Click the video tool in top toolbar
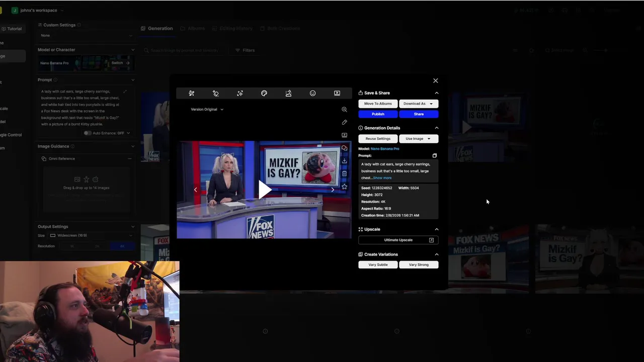This screenshot has height=362, width=644. click(x=337, y=93)
